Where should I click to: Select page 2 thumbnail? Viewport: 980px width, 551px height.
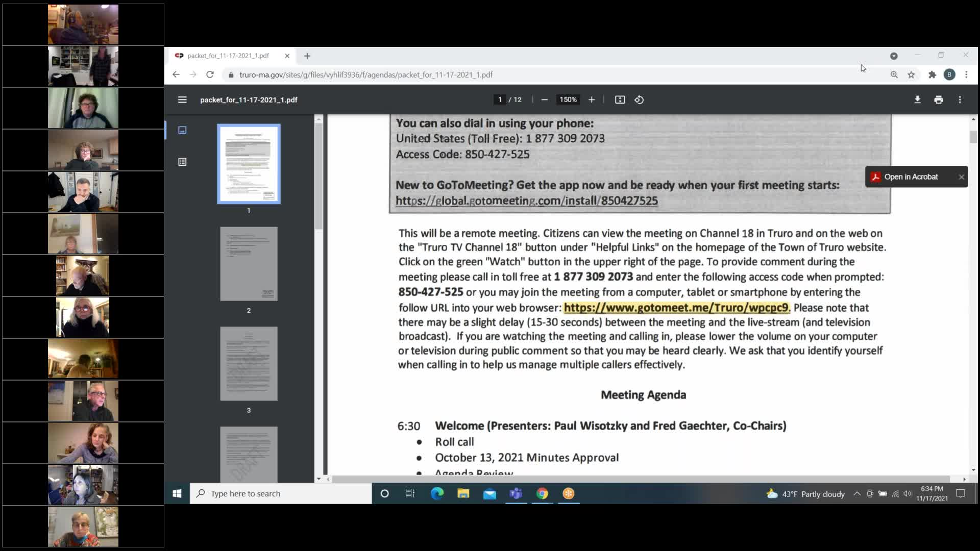coord(249,264)
